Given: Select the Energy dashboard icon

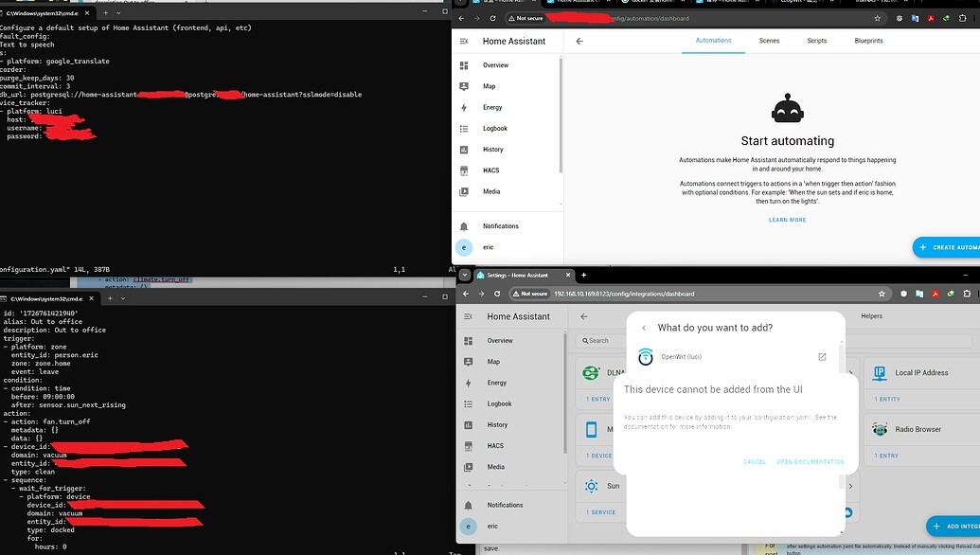Looking at the screenshot, I should click(469, 382).
